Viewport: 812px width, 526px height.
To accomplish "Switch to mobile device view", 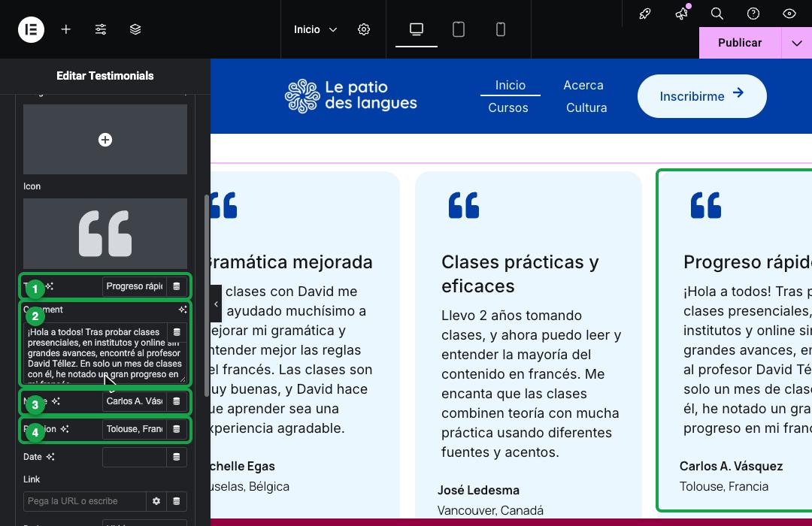I will coord(500,29).
